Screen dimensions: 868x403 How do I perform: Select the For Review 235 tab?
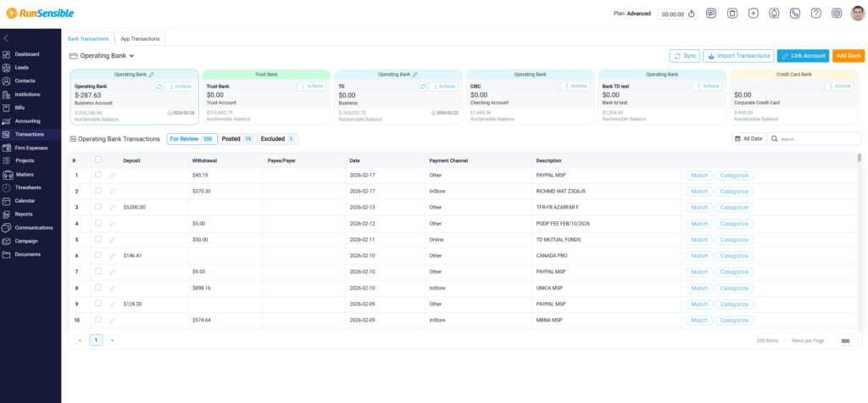pos(192,139)
